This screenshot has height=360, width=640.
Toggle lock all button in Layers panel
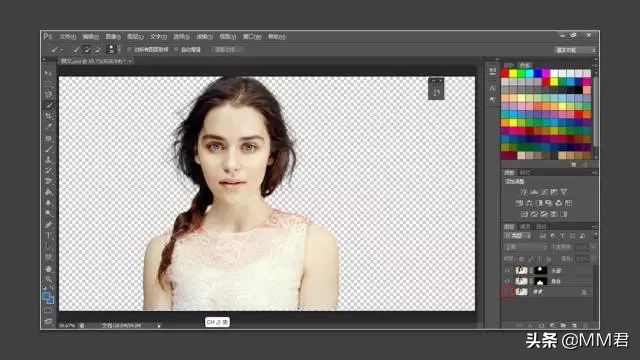coord(549,259)
